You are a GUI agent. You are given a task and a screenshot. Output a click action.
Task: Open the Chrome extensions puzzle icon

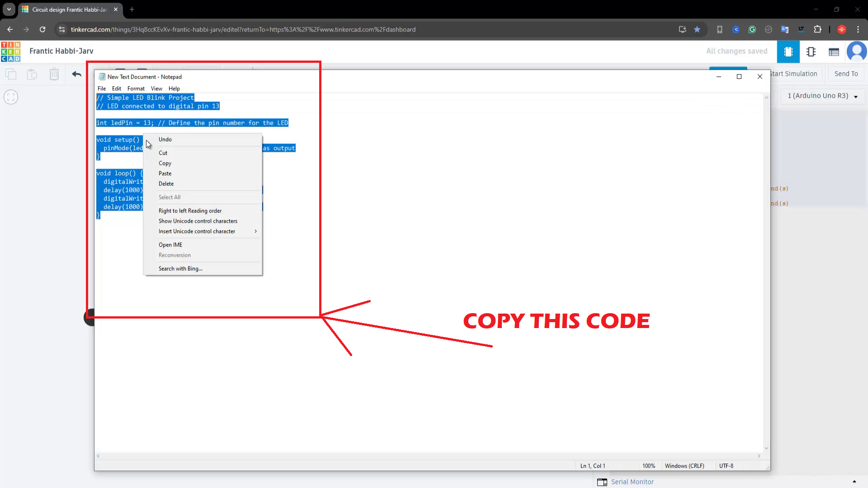[817, 29]
